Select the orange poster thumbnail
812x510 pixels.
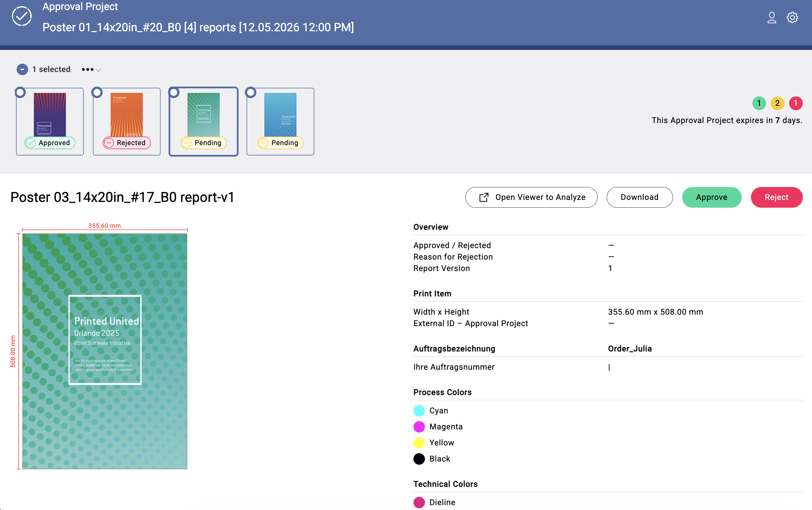pyautogui.click(x=127, y=115)
